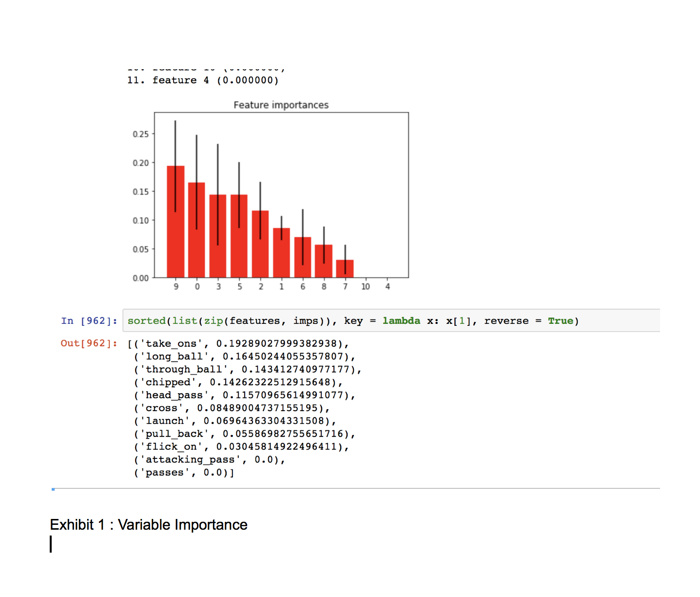
Task: Click the 'cross' importance line
Action: (232, 408)
